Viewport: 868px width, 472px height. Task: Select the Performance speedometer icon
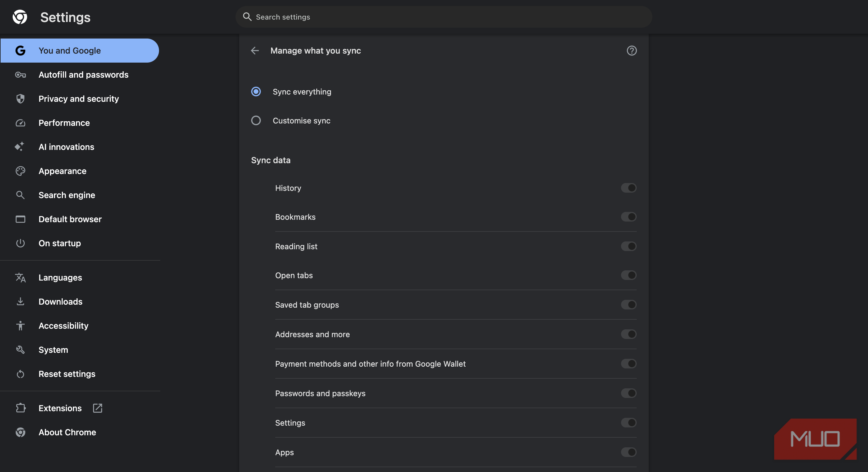click(x=20, y=123)
